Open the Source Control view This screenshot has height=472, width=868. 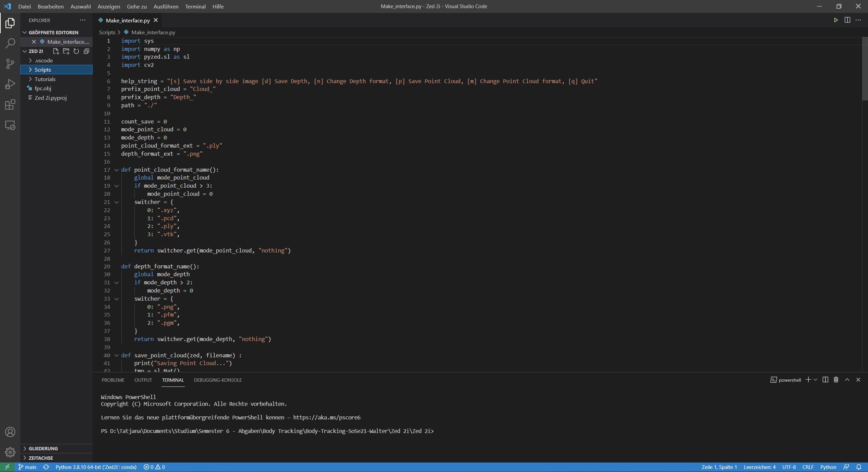10,63
